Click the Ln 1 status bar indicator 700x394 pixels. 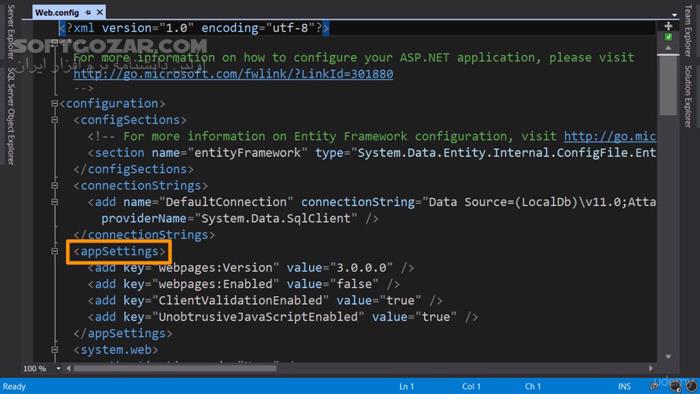407,386
